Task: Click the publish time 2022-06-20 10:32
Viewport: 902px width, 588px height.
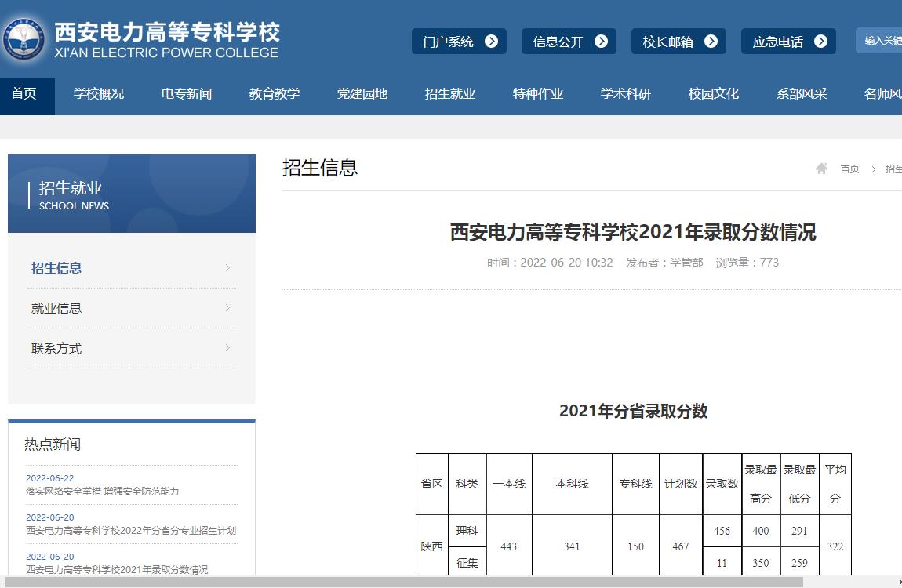Action: pyautogui.click(x=550, y=263)
